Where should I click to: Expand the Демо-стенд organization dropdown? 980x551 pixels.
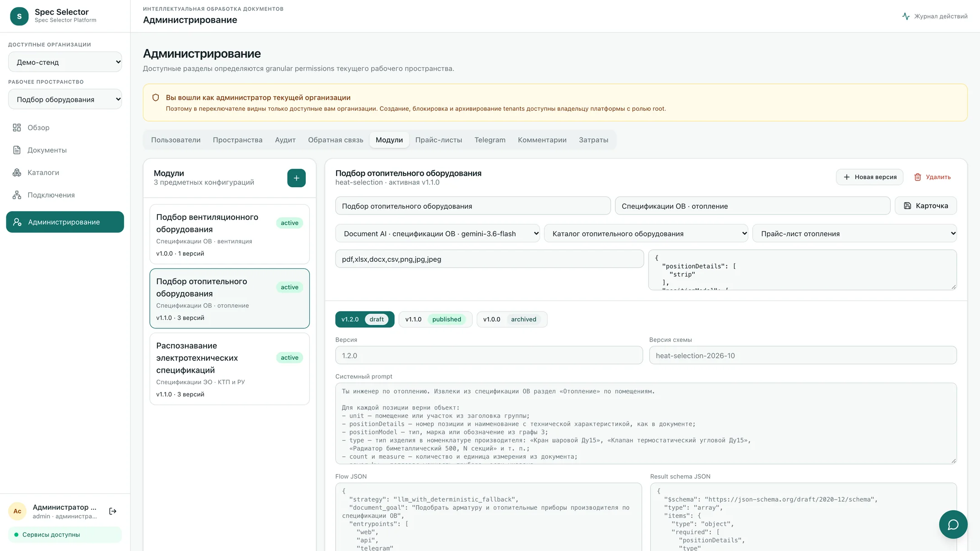65,62
